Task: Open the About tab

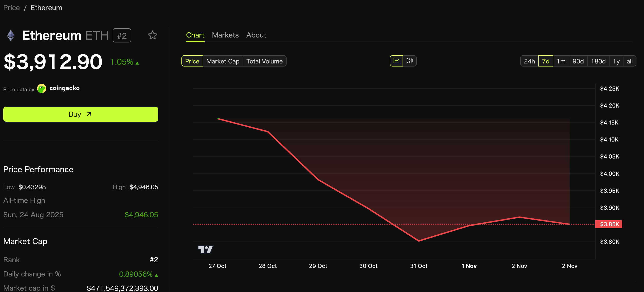Action: coord(256,35)
